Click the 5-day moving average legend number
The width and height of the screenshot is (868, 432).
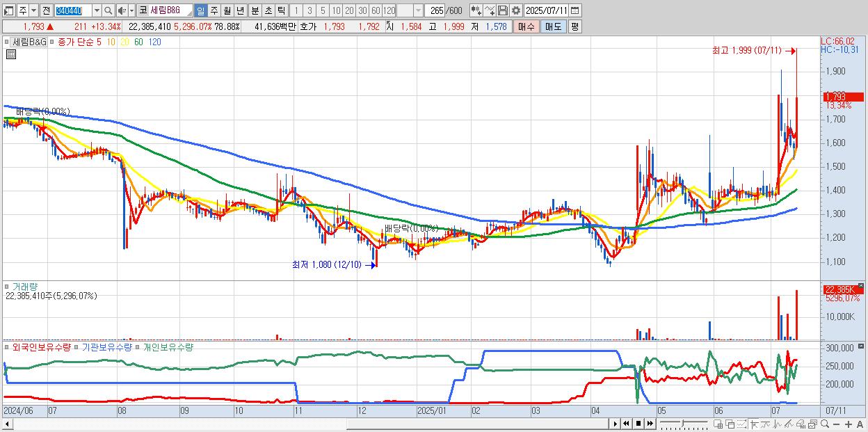click(x=99, y=42)
